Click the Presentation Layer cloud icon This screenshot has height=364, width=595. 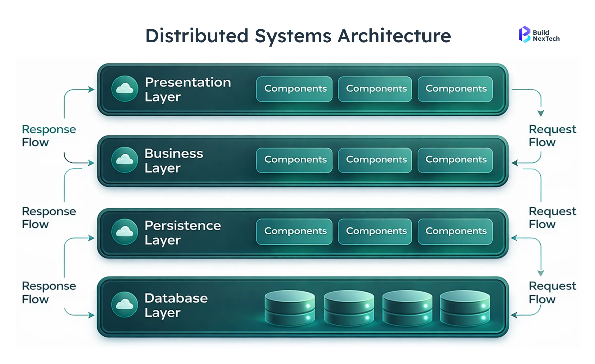click(124, 89)
